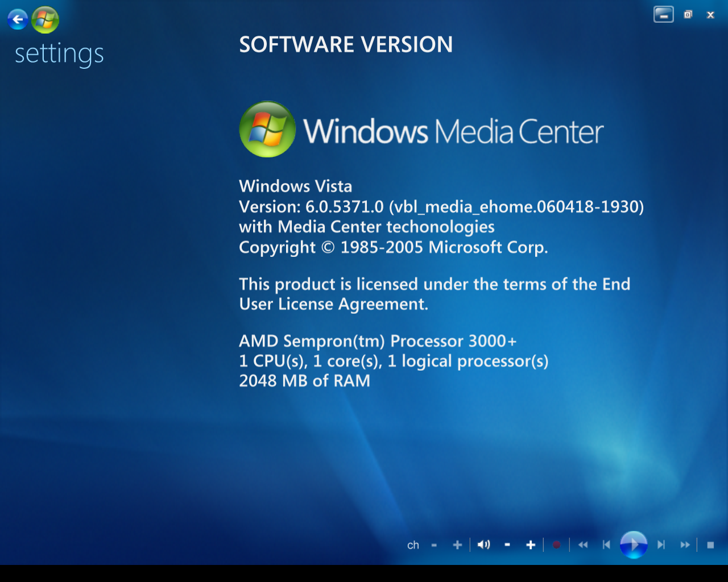Stop playback with the square stop button
This screenshot has width=728, height=582.
pyautogui.click(x=710, y=545)
